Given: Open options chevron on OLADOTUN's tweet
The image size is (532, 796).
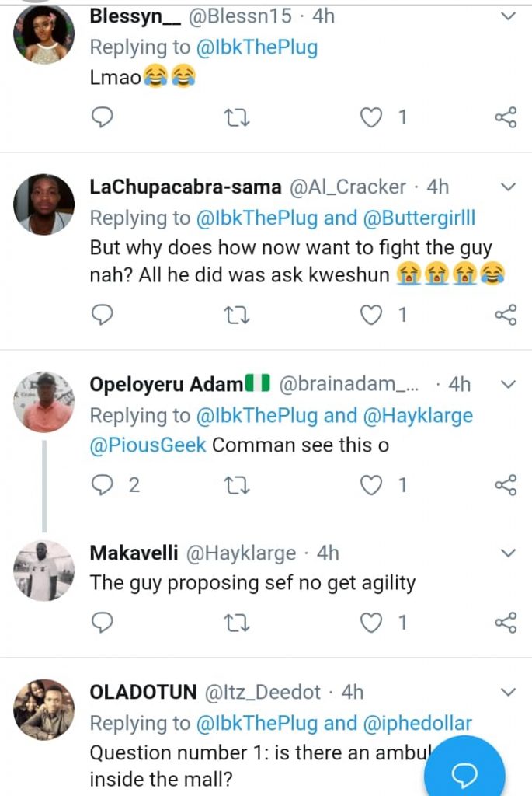Looking at the screenshot, I should (507, 691).
